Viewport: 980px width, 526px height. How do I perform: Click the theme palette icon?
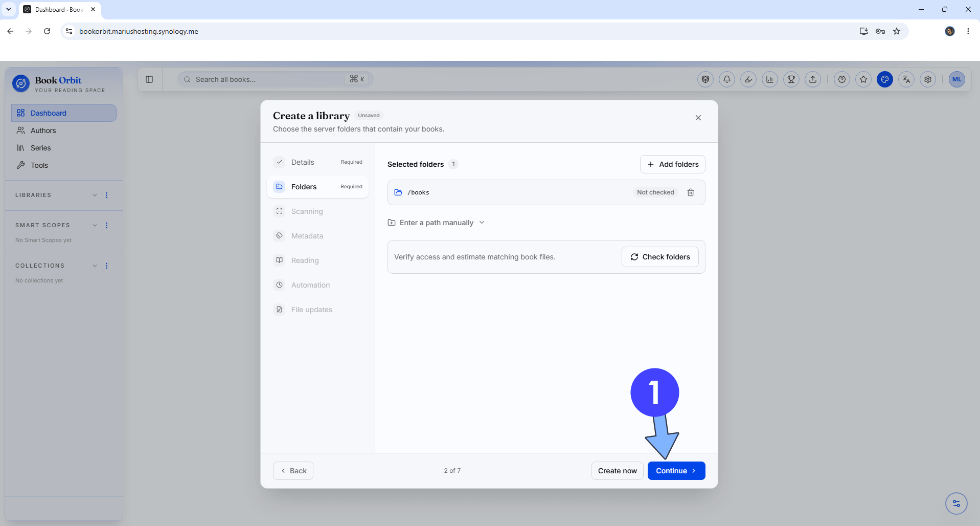(x=885, y=79)
